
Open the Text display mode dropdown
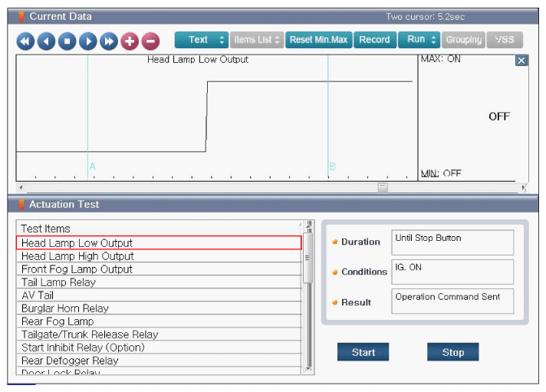click(201, 40)
